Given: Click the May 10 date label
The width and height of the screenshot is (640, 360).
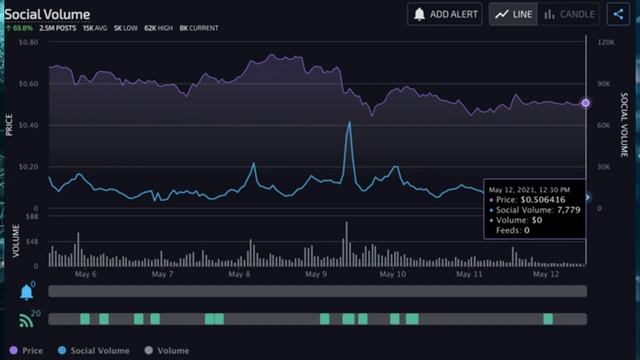Looking at the screenshot, I should pyautogui.click(x=393, y=274).
